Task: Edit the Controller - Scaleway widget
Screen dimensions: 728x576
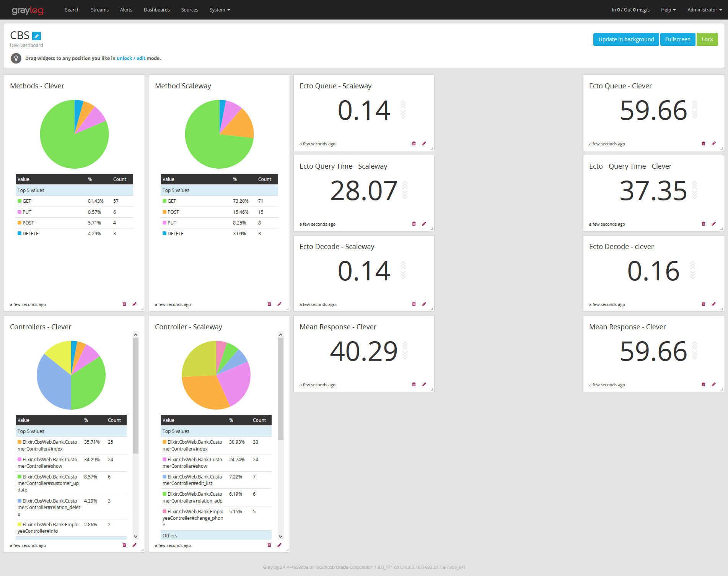Action: [x=280, y=545]
